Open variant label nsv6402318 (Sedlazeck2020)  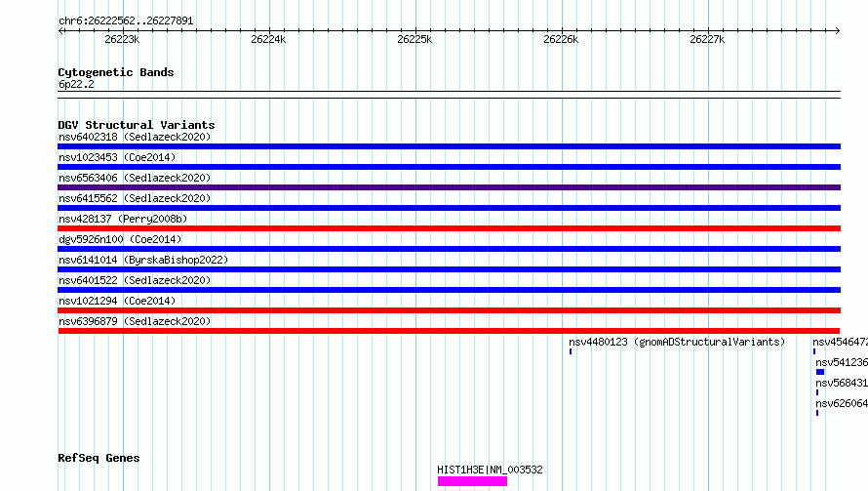[135, 137]
